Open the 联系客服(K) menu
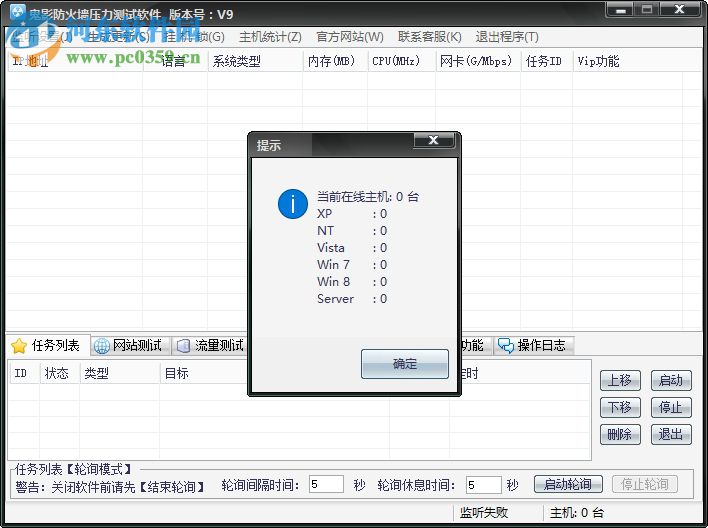708x528 pixels. coord(429,37)
